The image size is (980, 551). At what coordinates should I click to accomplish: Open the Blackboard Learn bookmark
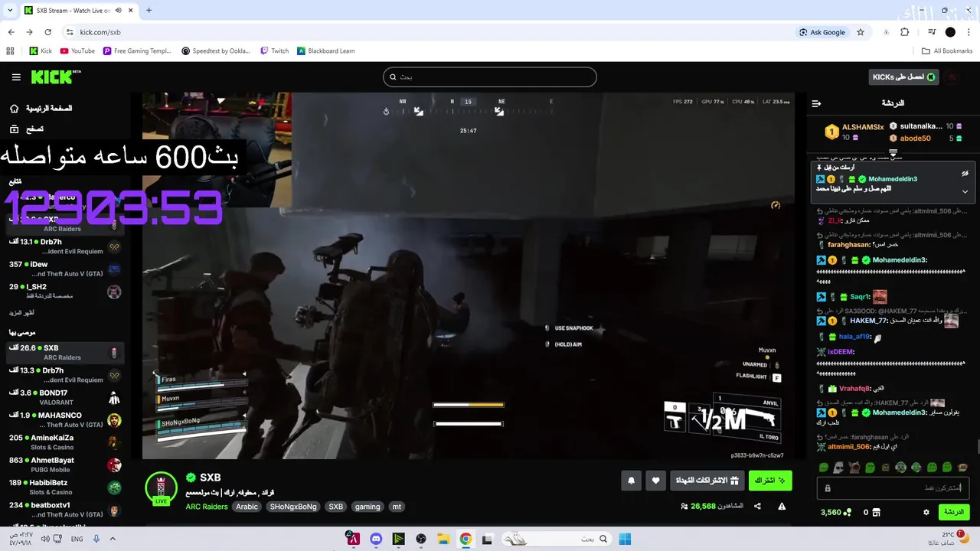[x=326, y=51]
